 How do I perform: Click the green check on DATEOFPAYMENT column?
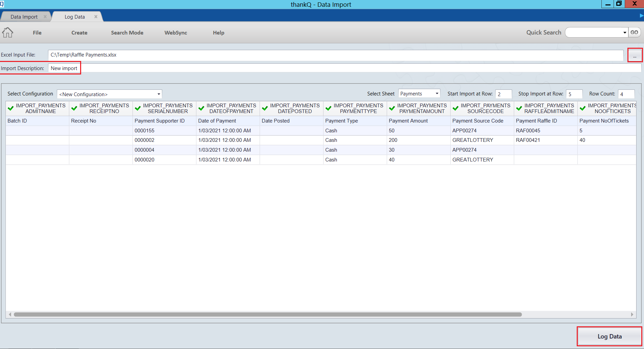coord(201,108)
